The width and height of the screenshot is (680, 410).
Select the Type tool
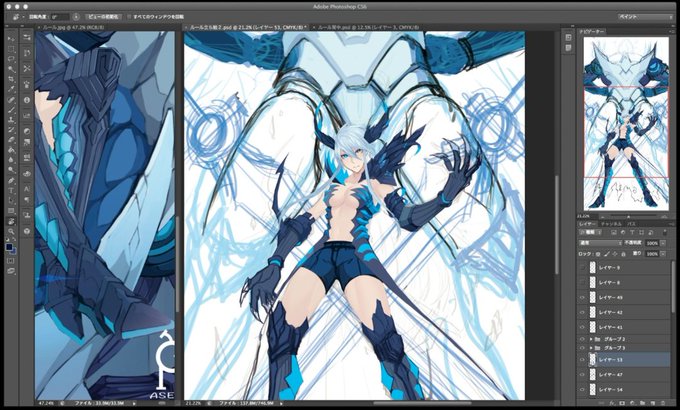point(11,190)
